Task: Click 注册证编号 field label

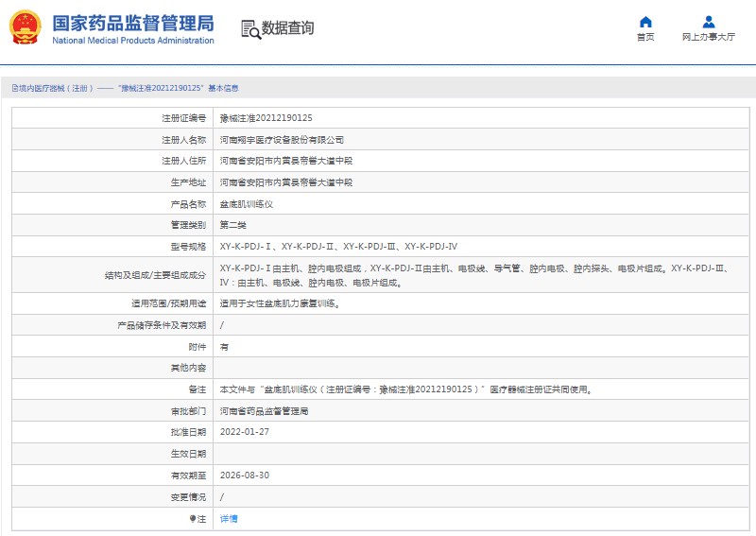Action: click(183, 118)
